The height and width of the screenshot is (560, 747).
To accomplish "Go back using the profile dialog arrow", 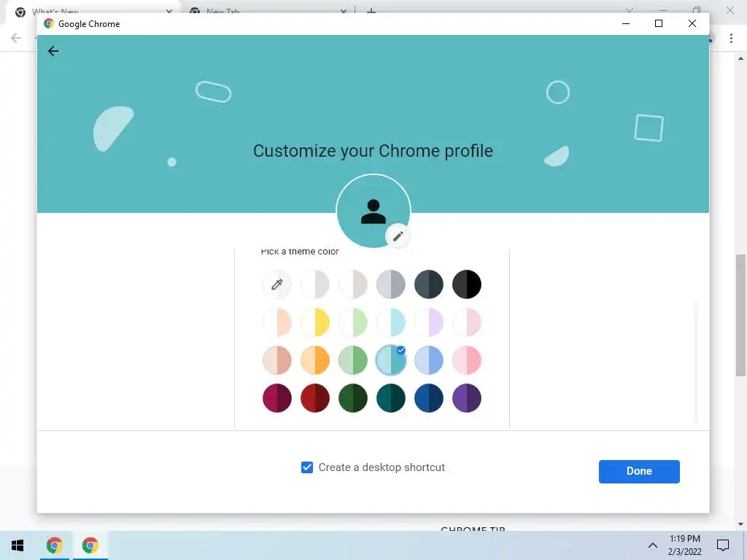I will tap(53, 51).
